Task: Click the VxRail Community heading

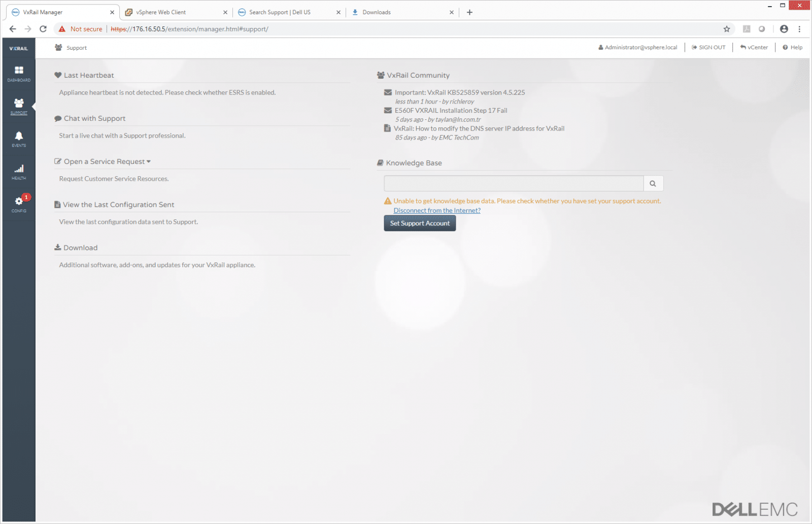Action: point(413,75)
